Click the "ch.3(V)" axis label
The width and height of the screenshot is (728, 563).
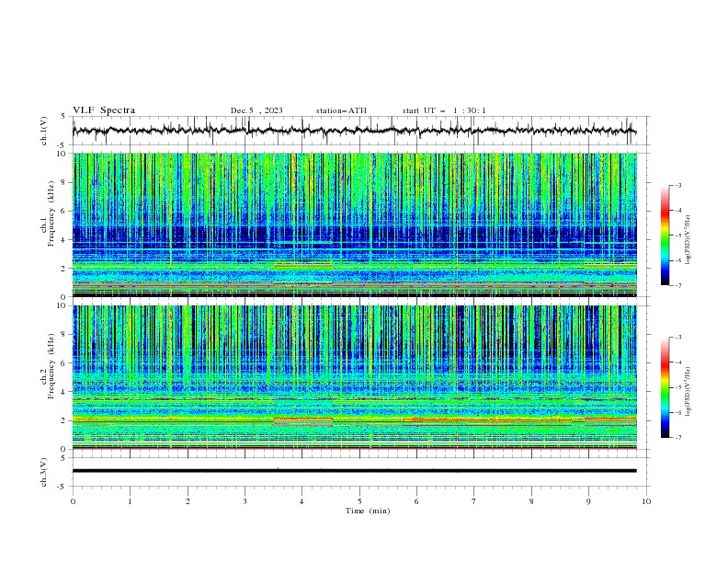tap(44, 472)
